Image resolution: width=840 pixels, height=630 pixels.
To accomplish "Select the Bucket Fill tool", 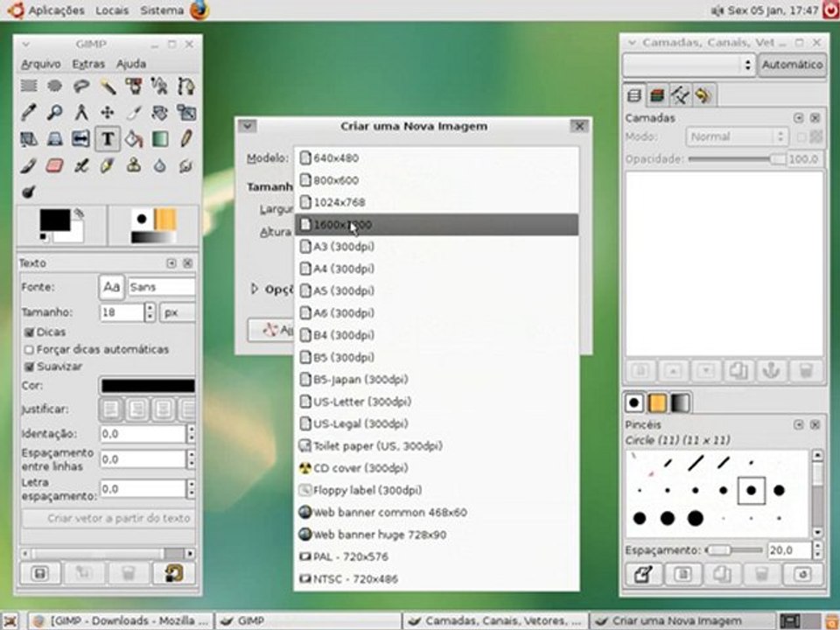I will pyautogui.click(x=133, y=139).
